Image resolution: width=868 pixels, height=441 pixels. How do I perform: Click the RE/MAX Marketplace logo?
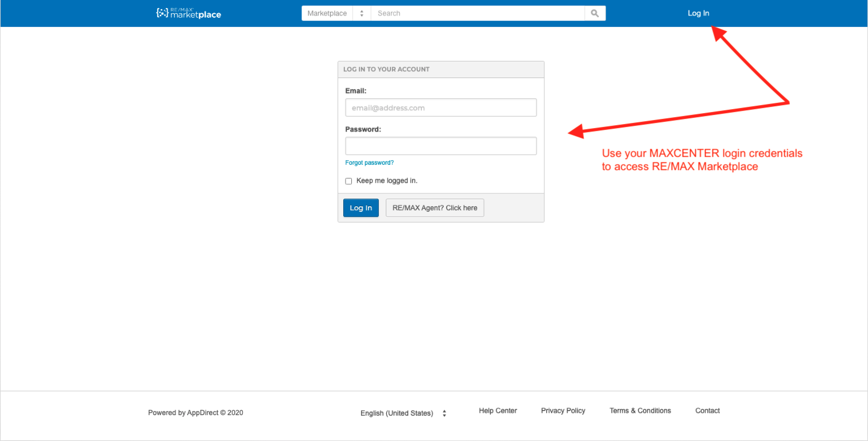(188, 13)
